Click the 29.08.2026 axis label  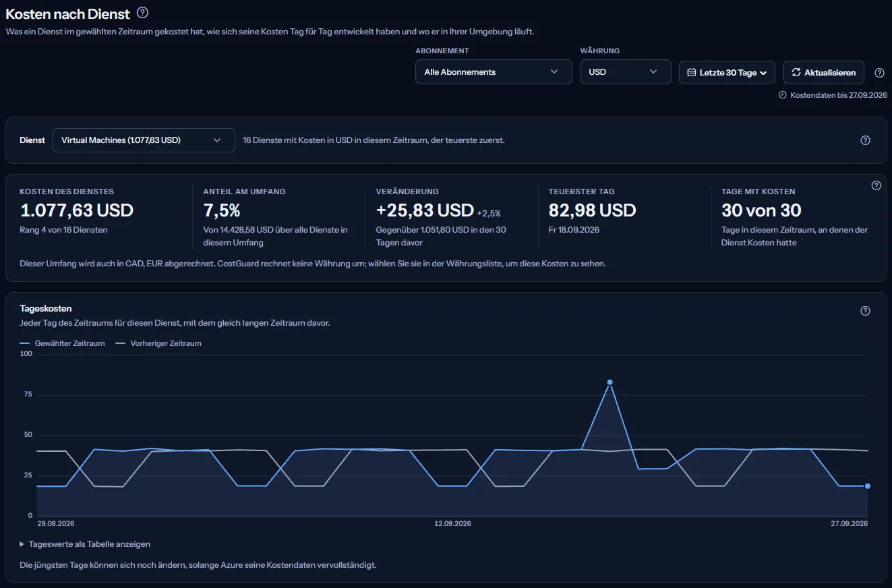point(56,524)
